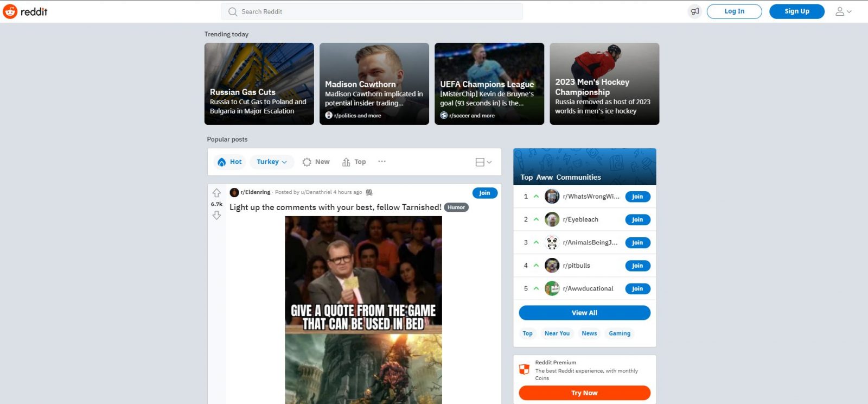Viewport: 868px width, 404px height.
Task: Click the r/pitbulls community avatar
Action: coord(552,266)
